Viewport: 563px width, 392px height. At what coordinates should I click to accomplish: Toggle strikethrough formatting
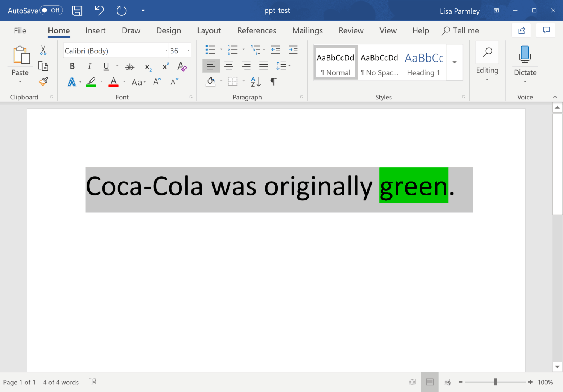(x=129, y=67)
